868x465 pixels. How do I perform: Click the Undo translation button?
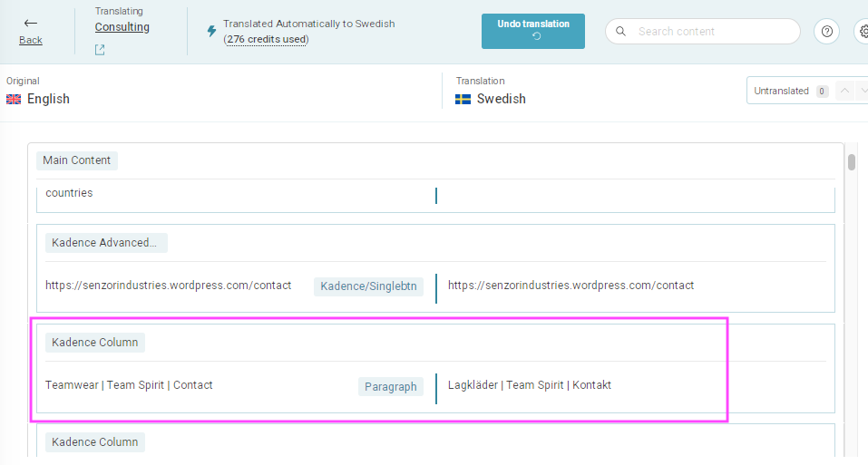[x=533, y=31]
